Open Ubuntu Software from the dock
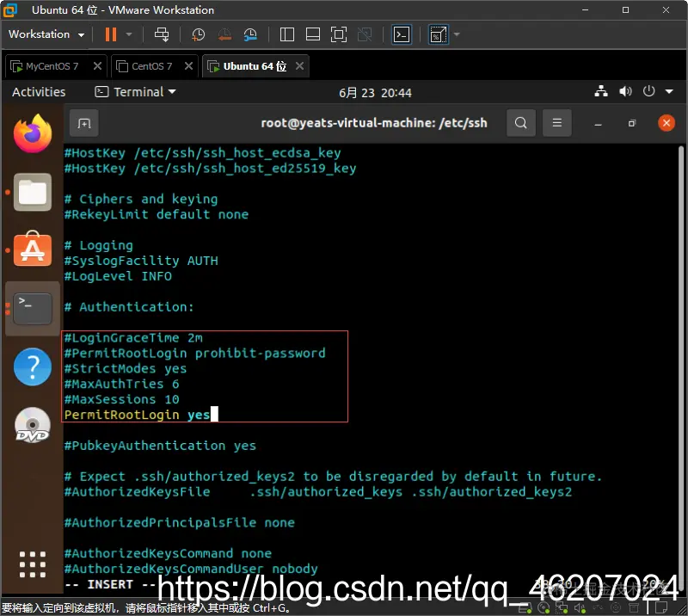This screenshot has width=688, height=616. [33, 249]
